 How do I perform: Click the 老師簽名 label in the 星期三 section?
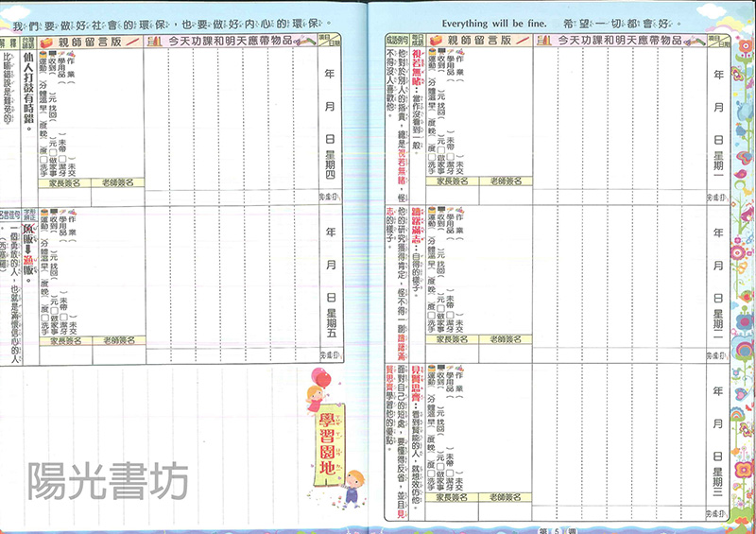click(x=502, y=495)
